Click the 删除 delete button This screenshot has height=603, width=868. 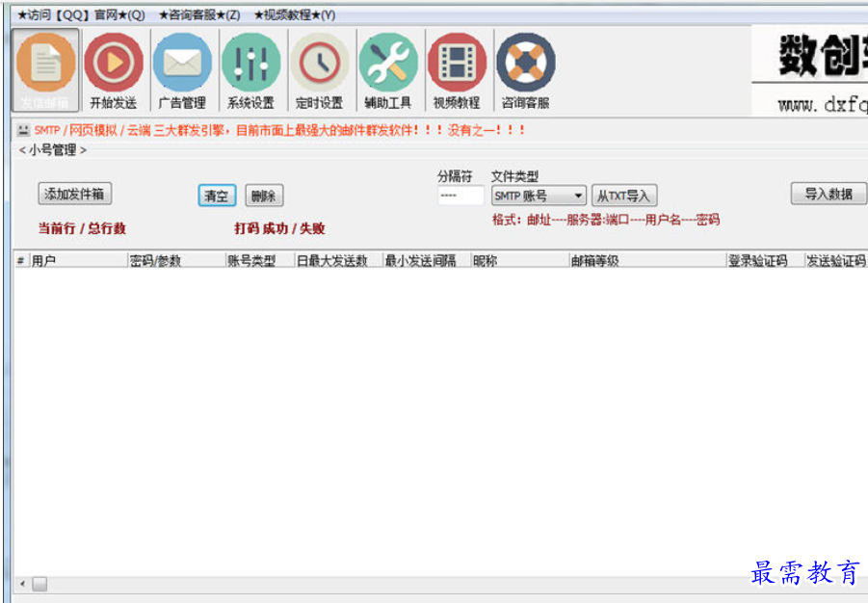(264, 196)
